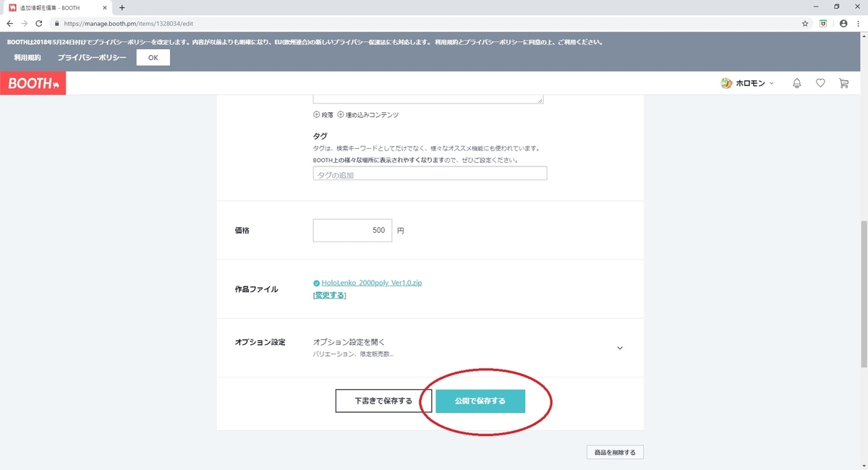
Task: Click the 公開で保存する publish button
Action: pos(480,400)
